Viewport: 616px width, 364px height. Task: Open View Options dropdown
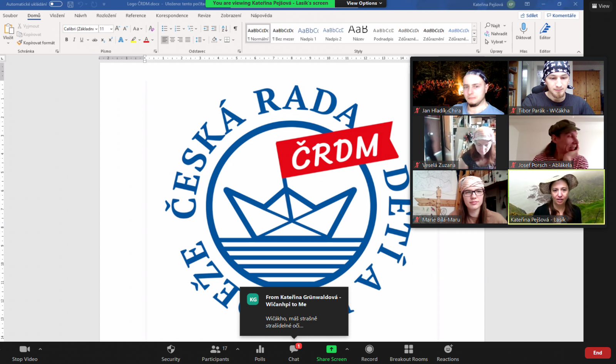[x=364, y=3]
